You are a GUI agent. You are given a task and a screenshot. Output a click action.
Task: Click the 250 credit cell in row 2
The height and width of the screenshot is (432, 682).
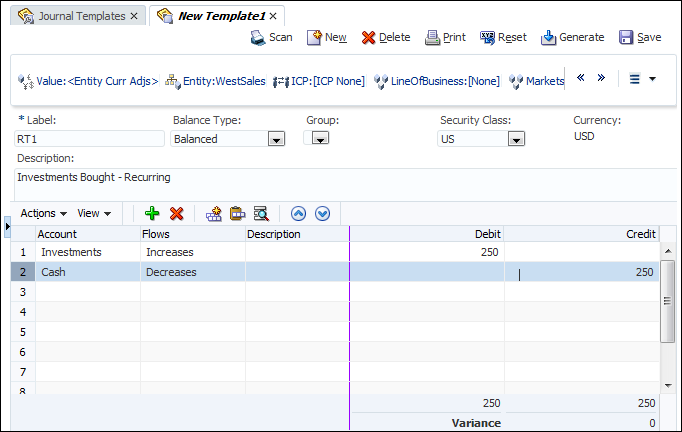[x=582, y=272]
